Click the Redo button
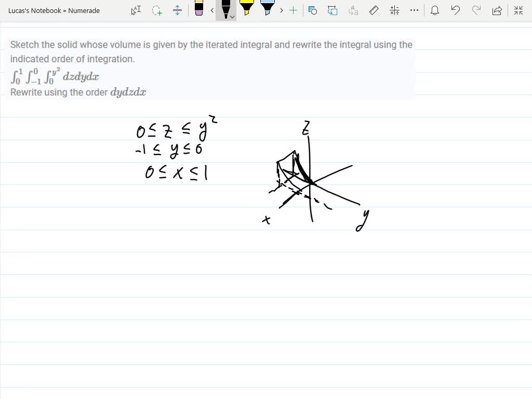The image size is (532, 399). (x=475, y=10)
